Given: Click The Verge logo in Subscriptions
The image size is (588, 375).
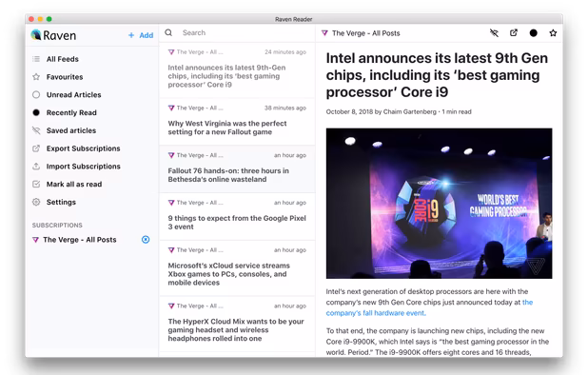Looking at the screenshot, I should click(35, 240).
